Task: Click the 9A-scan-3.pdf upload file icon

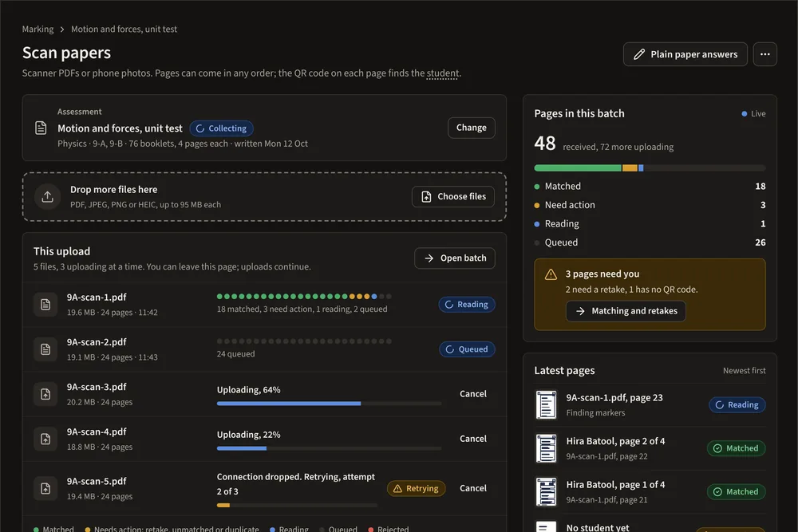Action: (45, 394)
